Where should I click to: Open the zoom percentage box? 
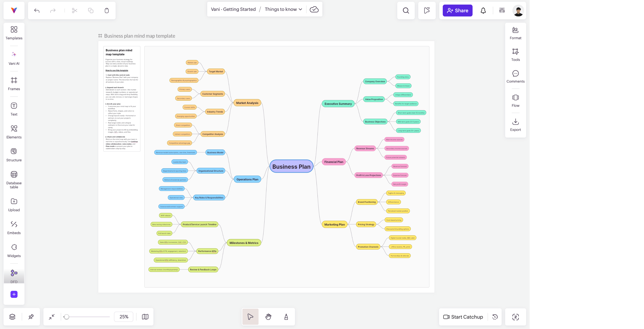pyautogui.click(x=124, y=316)
